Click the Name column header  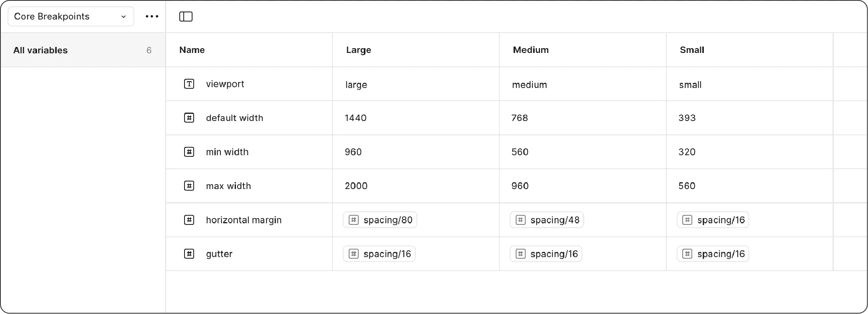[x=192, y=50]
